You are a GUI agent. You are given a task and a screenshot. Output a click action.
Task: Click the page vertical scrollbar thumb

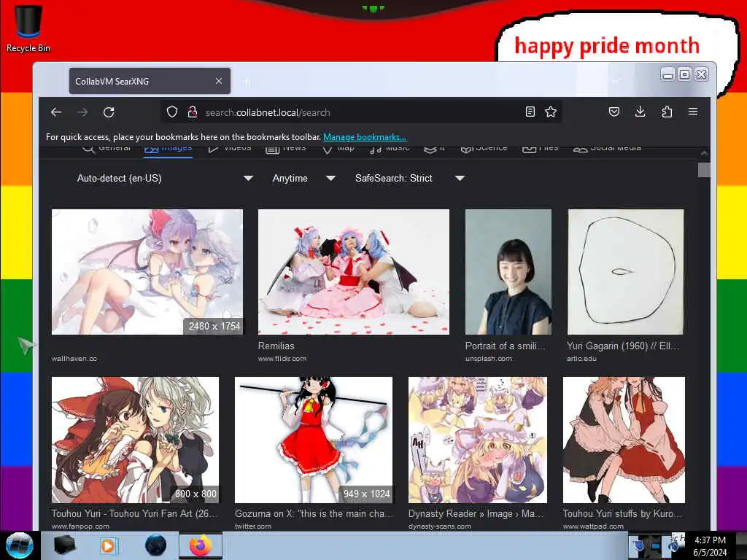(x=704, y=170)
